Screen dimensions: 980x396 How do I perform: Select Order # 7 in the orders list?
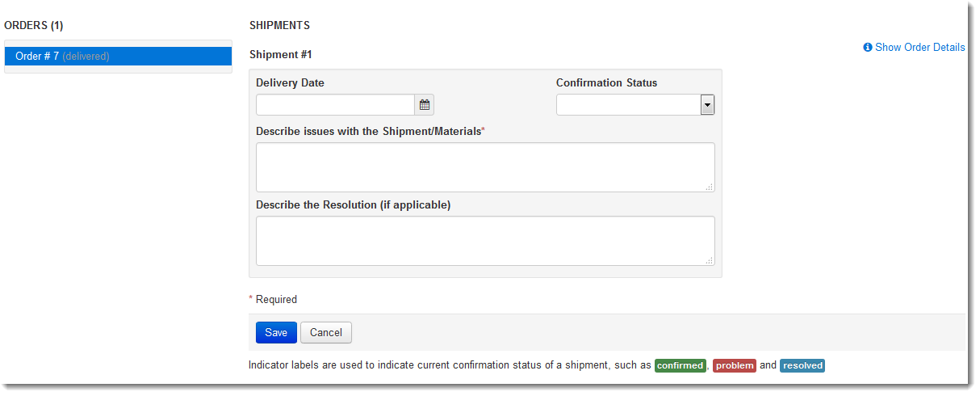[x=118, y=57]
